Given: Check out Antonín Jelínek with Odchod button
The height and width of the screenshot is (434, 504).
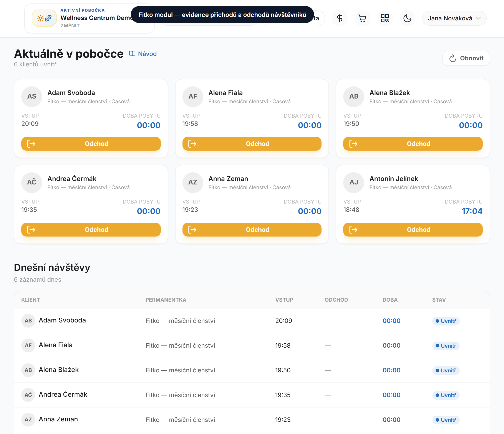Looking at the screenshot, I should pyautogui.click(x=413, y=230).
